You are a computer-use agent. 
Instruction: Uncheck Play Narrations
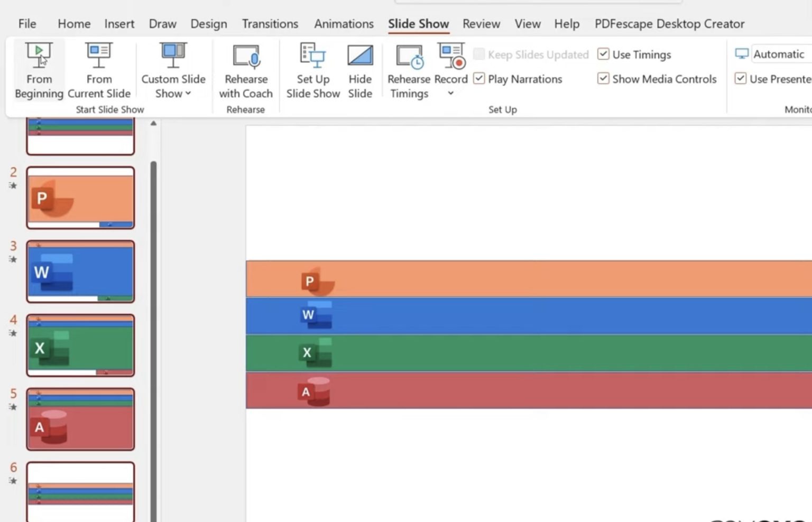[479, 78]
